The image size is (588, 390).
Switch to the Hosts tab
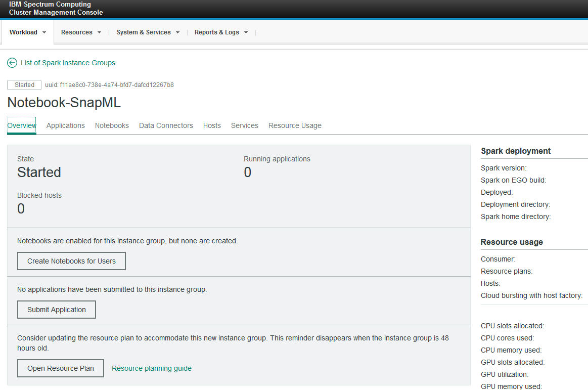tap(212, 125)
